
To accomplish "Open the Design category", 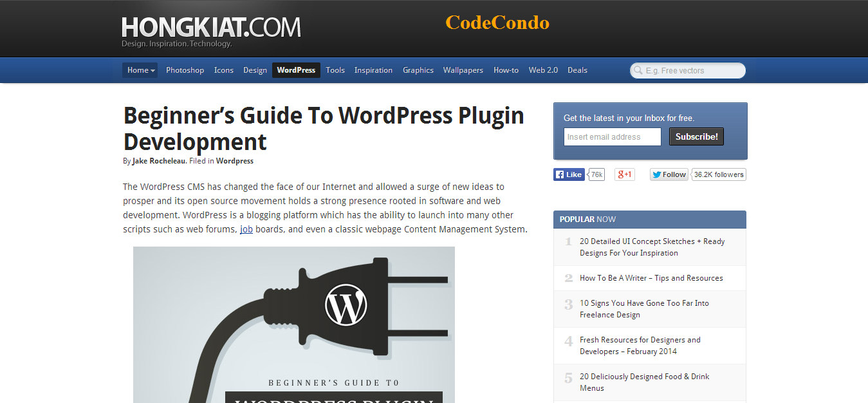I will pos(255,70).
